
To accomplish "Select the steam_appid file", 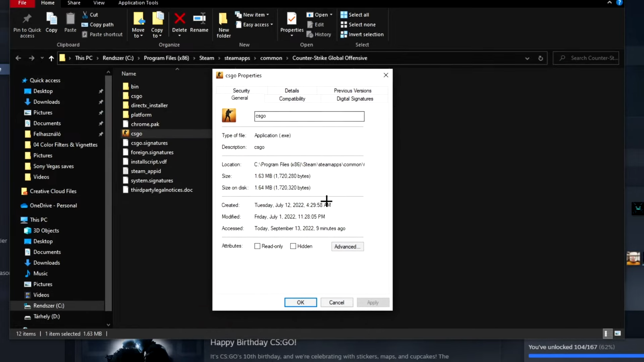I will point(146,171).
